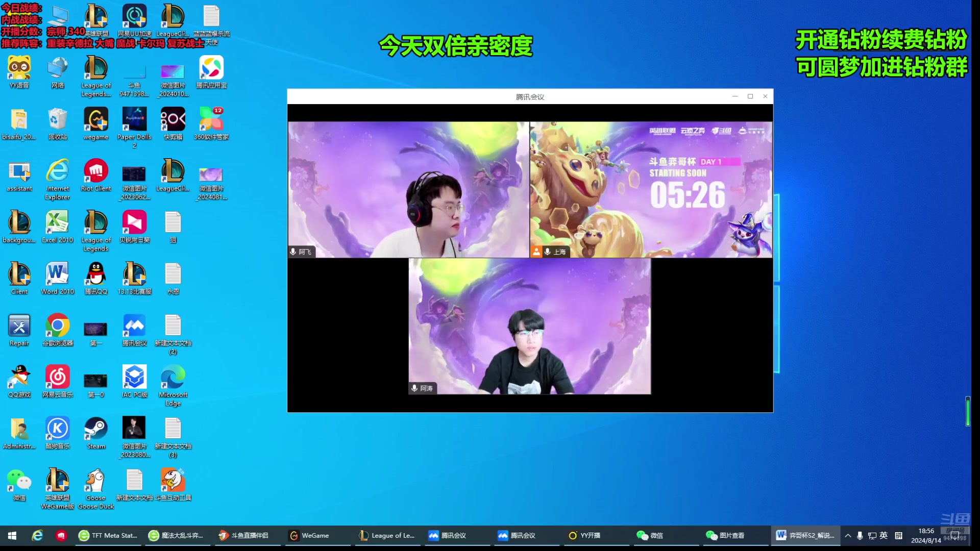
Task: Expand the hidden system tray icons
Action: (848, 535)
